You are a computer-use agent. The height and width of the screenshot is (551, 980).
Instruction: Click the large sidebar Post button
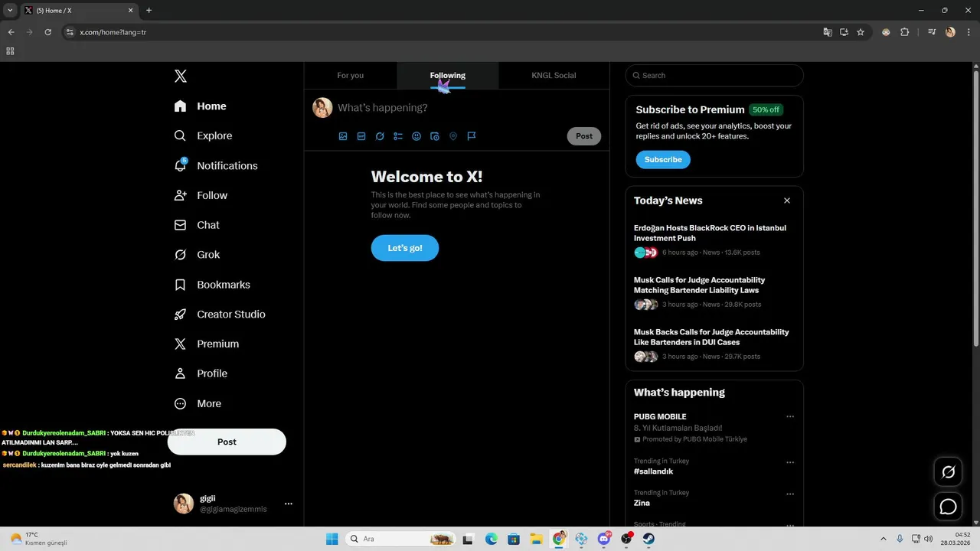point(227,442)
